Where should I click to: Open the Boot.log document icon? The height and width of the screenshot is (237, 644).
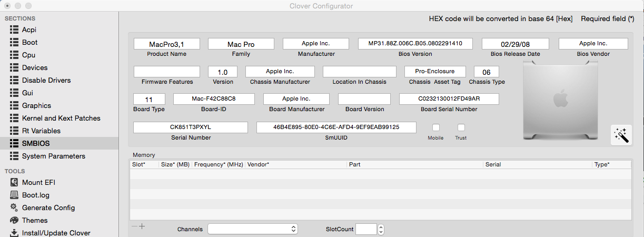tap(14, 195)
